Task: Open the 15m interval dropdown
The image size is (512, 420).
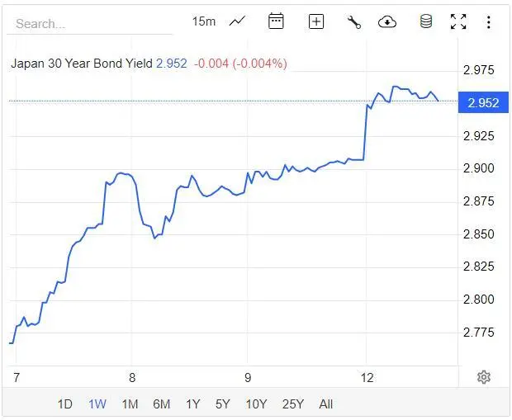Action: click(203, 21)
